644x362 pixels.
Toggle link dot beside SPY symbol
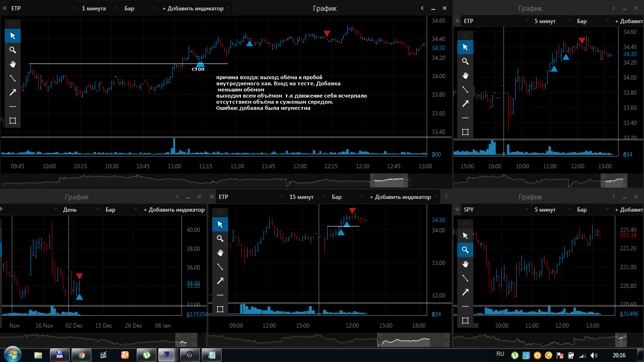pos(457,210)
